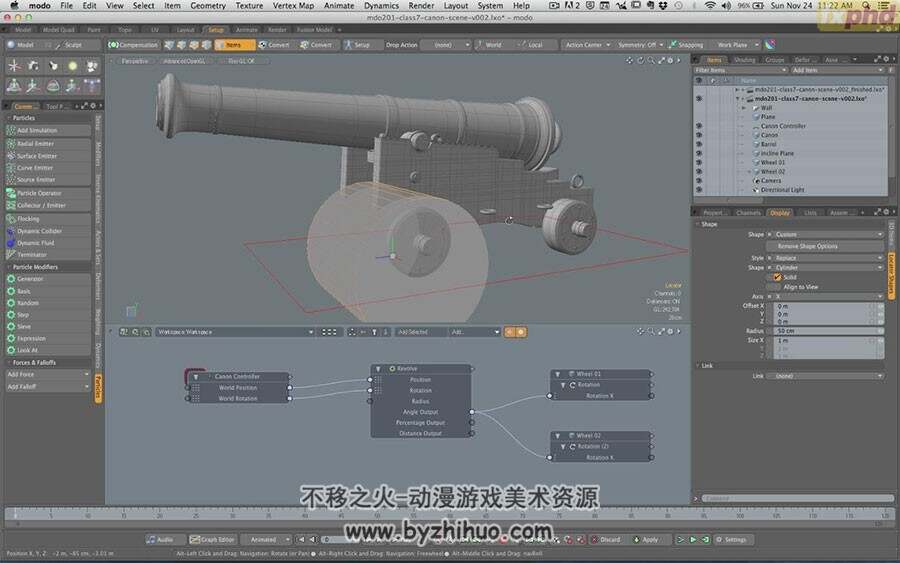Image resolution: width=900 pixels, height=563 pixels.
Task: Uncheck the Solid checkbox
Action: pos(777,277)
